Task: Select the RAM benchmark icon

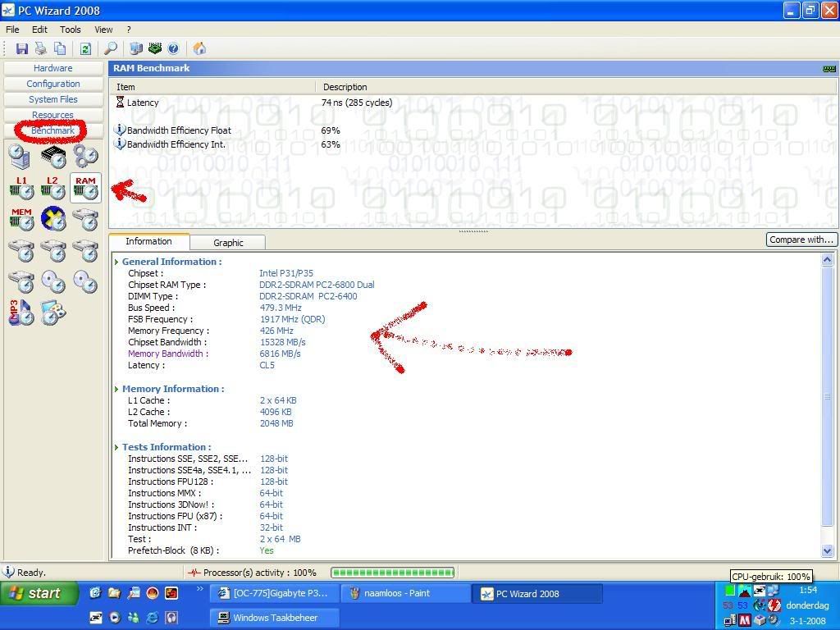Action: pyautogui.click(x=85, y=188)
